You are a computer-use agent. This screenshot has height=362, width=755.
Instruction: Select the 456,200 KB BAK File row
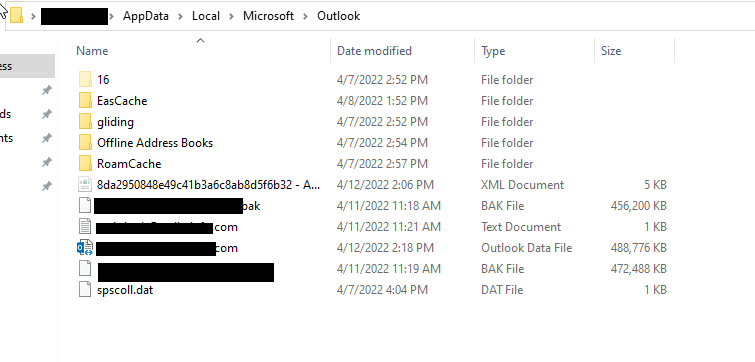tap(373, 206)
